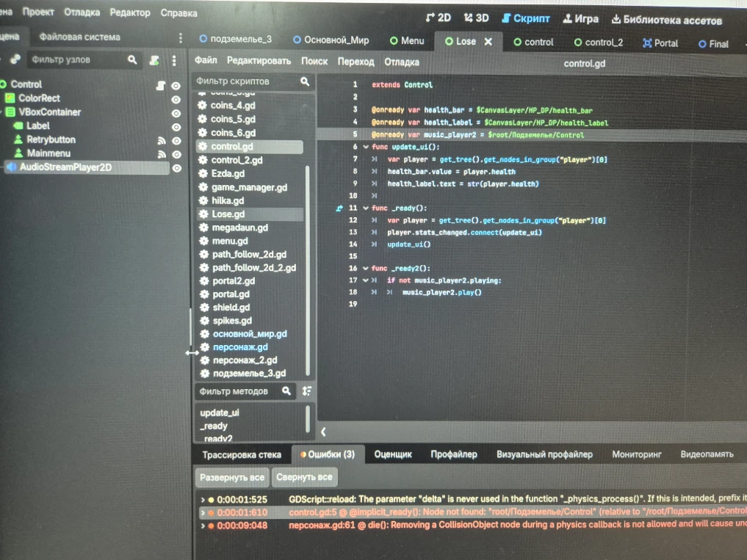Open the Menu scene tab

tap(407, 41)
